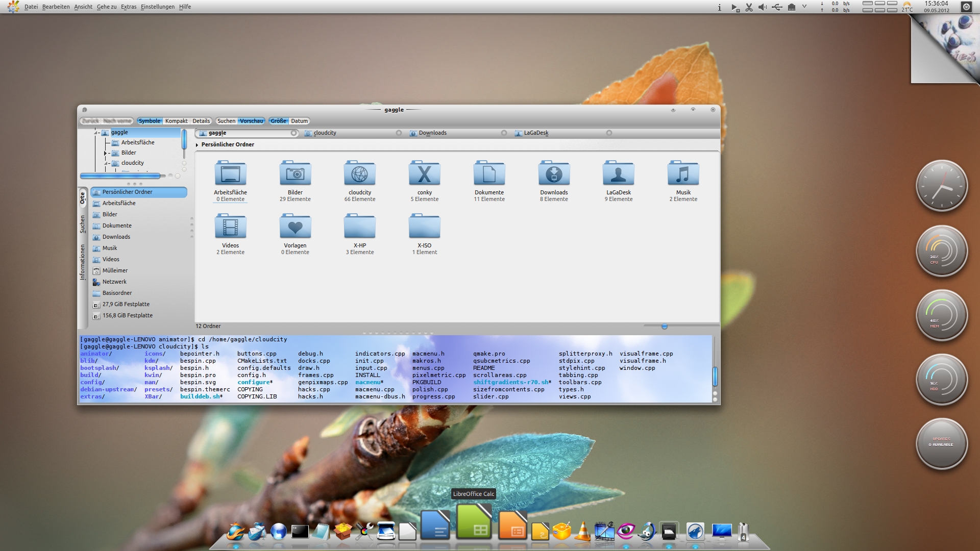Open the Einstellungen menu
980x551 pixels.
[158, 7]
